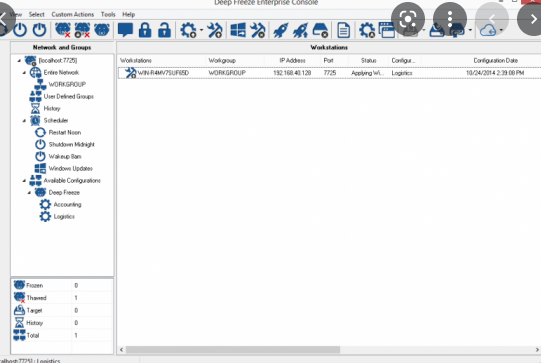This screenshot has width=541, height=363.
Task: Select the Windows Updates scheduled task
Action: (71, 169)
